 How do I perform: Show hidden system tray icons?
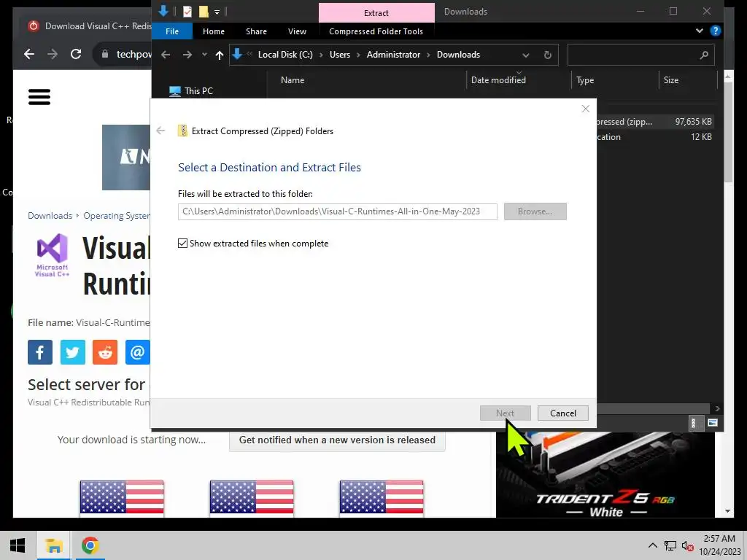(x=653, y=545)
